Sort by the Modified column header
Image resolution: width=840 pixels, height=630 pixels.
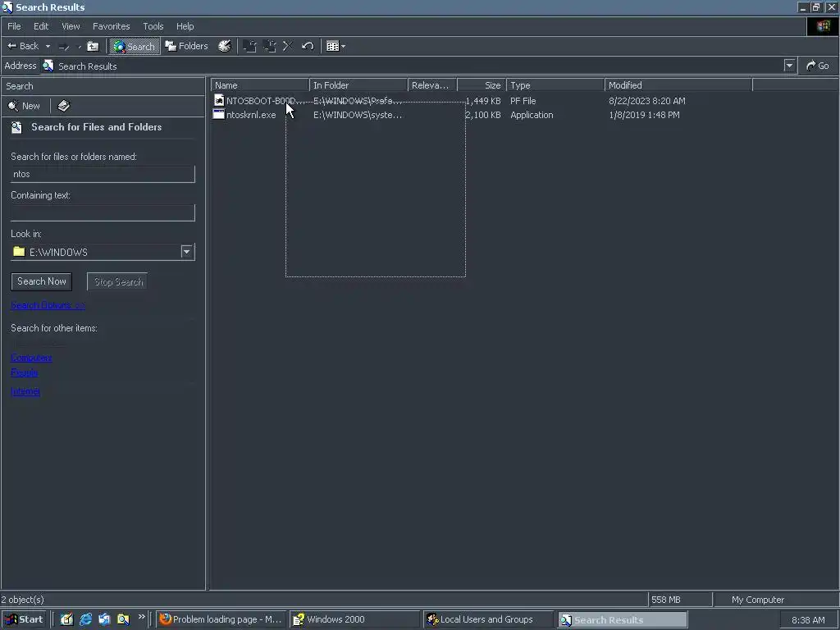(x=678, y=85)
